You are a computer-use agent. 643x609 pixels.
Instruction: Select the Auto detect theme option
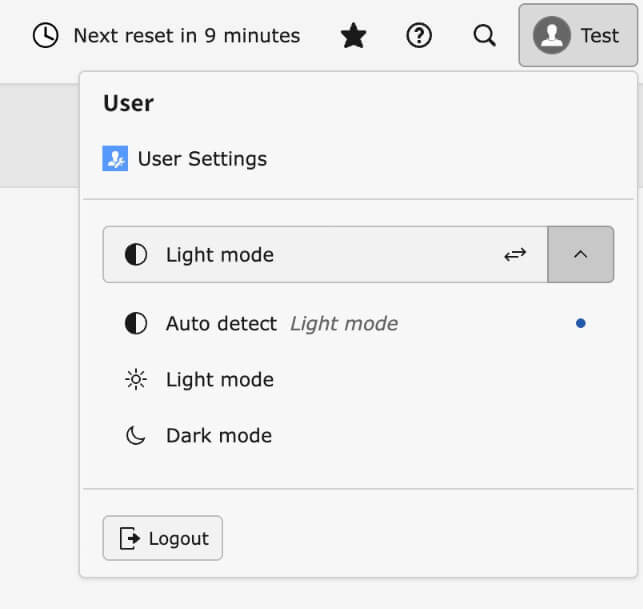pyautogui.click(x=221, y=324)
